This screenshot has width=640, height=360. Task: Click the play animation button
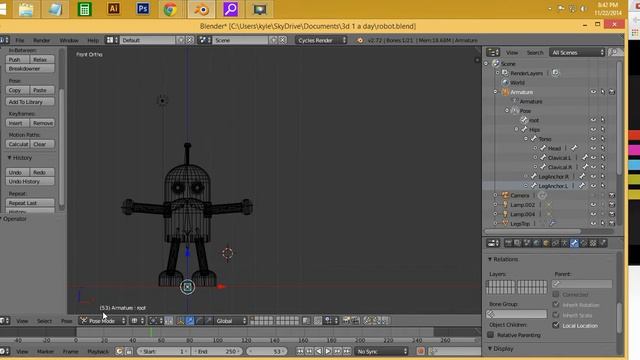coord(328,351)
